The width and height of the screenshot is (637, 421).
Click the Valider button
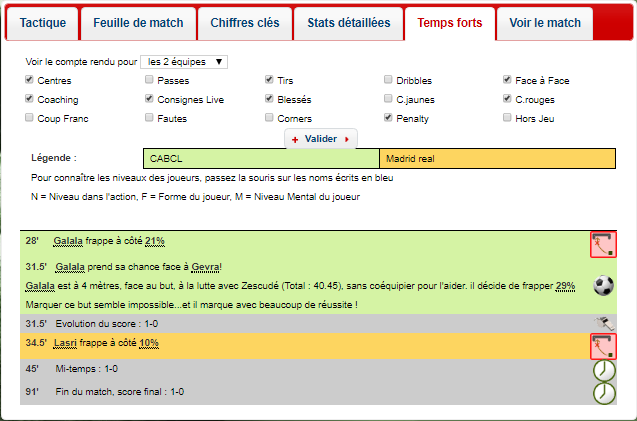point(321,139)
